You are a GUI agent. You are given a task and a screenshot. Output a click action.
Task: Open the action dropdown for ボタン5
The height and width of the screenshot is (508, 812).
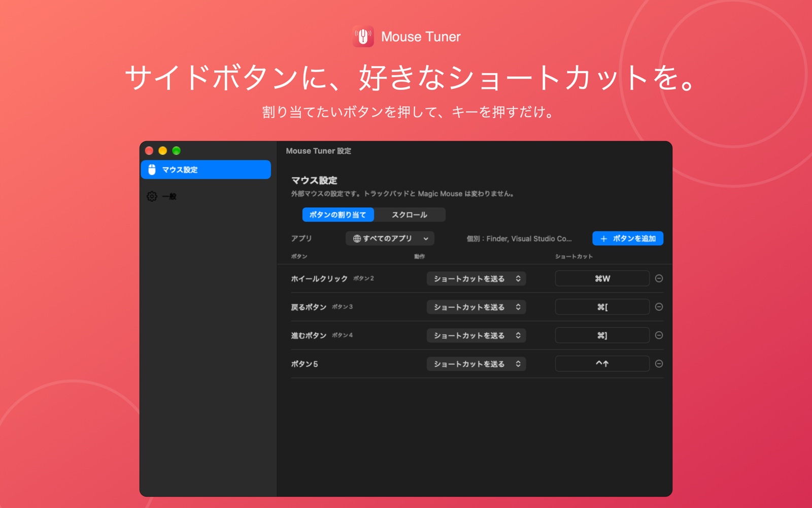(476, 364)
